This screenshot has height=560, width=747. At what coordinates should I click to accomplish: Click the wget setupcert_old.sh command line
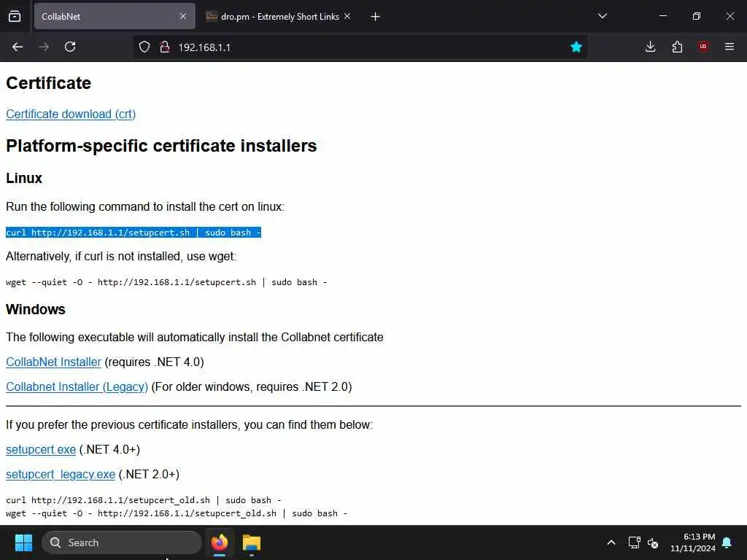click(x=177, y=513)
